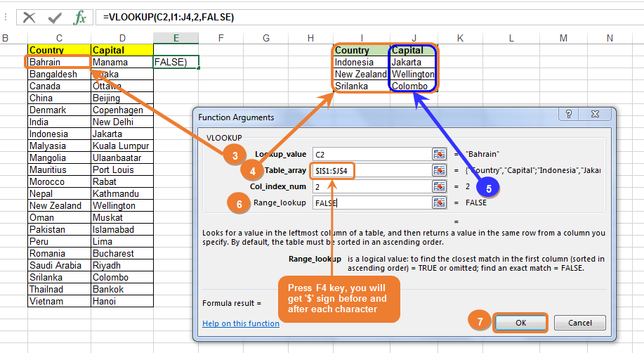Select column L header

511,38
